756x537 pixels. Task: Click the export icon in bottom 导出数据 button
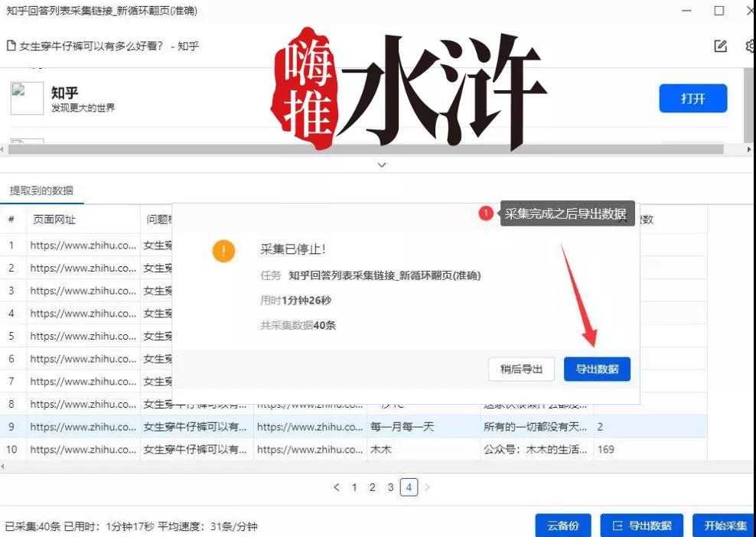(618, 526)
